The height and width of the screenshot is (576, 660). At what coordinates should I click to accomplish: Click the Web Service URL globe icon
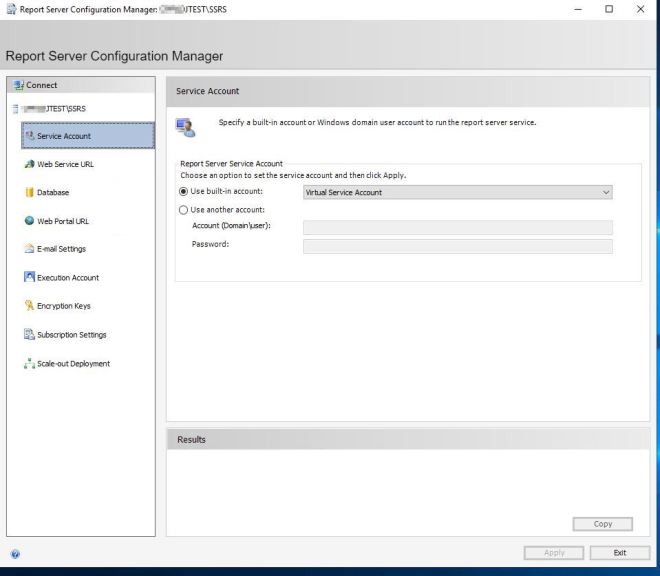(28, 164)
